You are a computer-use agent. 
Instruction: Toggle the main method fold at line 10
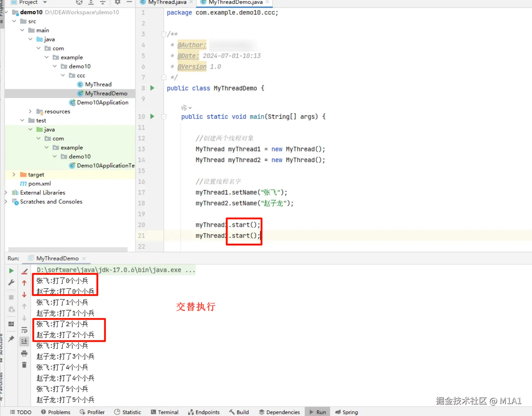click(x=164, y=117)
